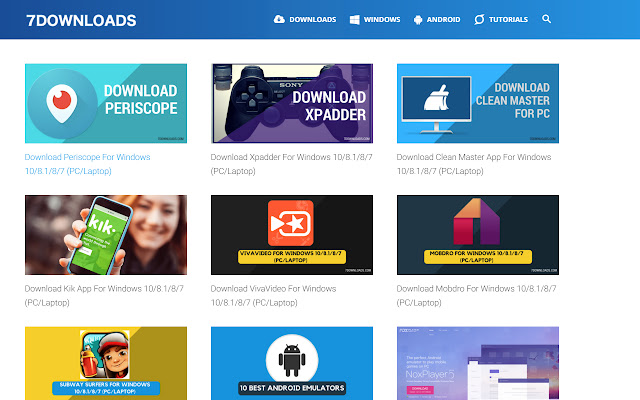Screen dimensions: 640x400
Task: Click the Android robot icon in navbar
Action: click(418, 20)
